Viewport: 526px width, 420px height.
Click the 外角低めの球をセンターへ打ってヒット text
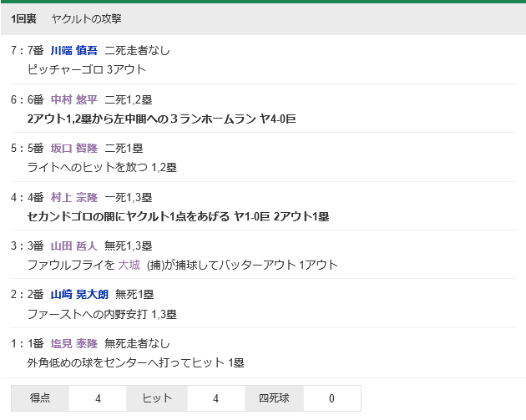pos(135,362)
